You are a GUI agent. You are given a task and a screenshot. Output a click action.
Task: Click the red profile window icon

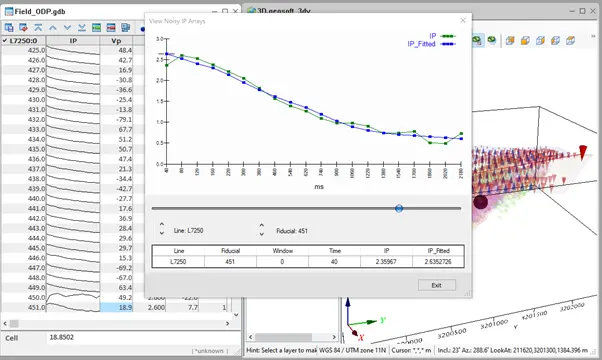tap(111, 28)
